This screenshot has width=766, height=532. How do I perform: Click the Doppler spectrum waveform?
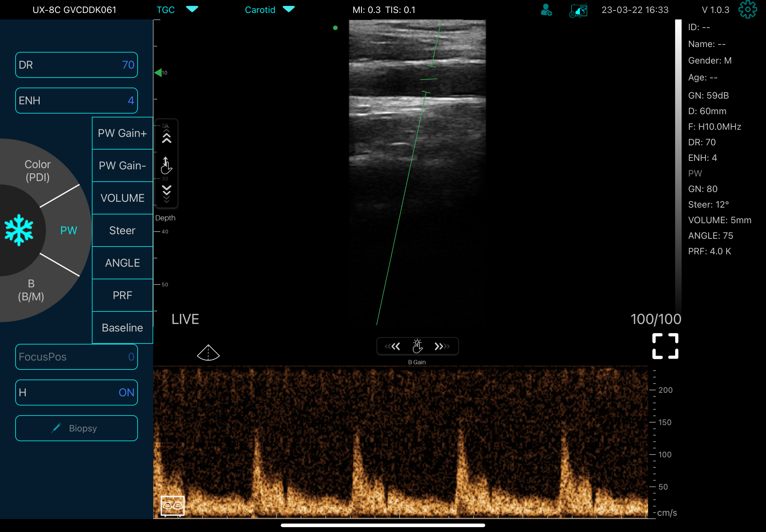(x=400, y=442)
